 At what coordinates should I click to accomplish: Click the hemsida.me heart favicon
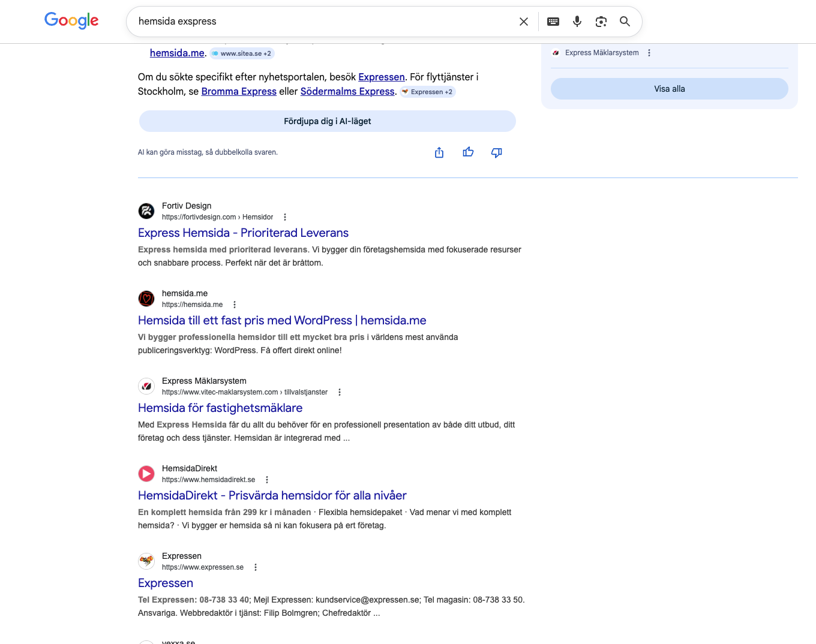[146, 299]
